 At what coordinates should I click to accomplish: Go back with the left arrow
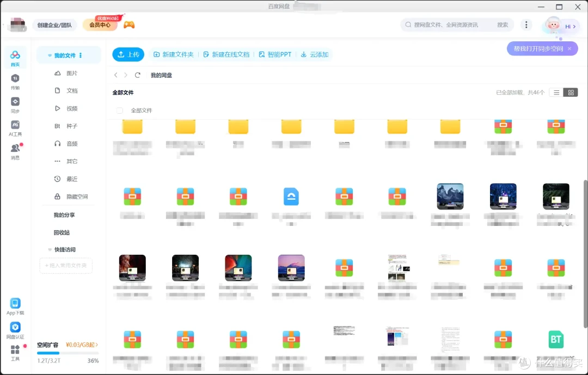click(116, 75)
